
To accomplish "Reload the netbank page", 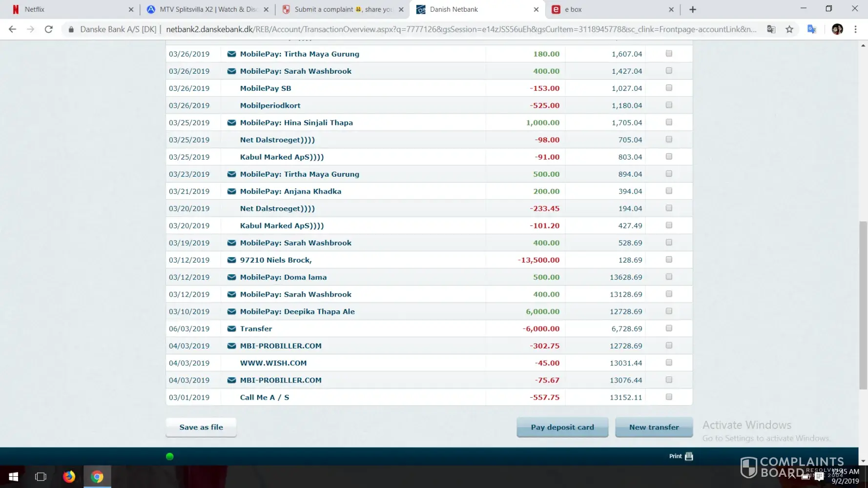I will coord(48,29).
